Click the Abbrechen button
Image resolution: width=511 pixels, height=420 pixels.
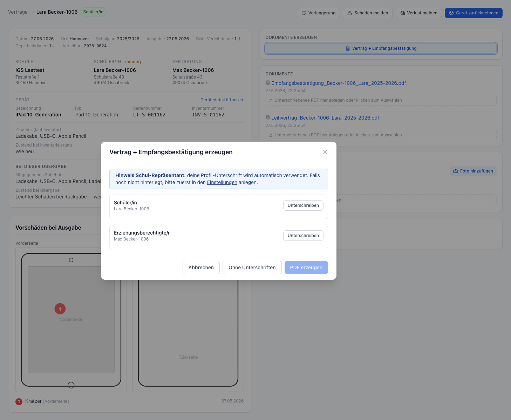201,267
